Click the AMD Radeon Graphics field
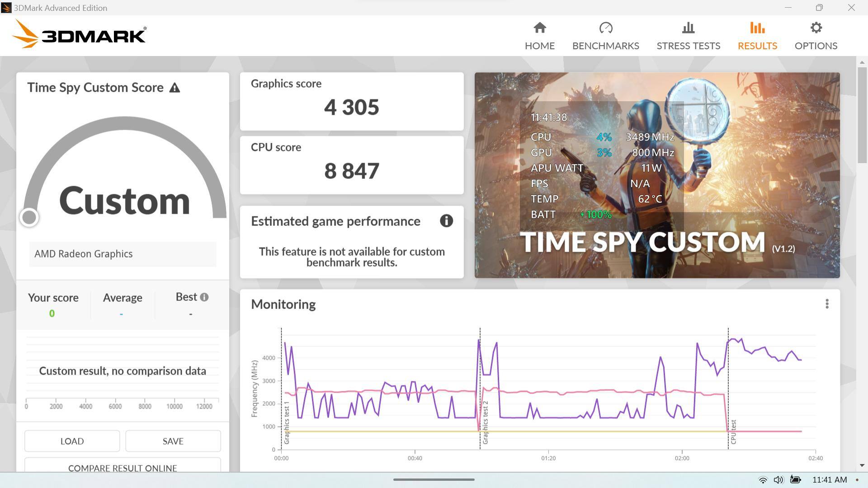The width and height of the screenshot is (868, 488). (123, 254)
